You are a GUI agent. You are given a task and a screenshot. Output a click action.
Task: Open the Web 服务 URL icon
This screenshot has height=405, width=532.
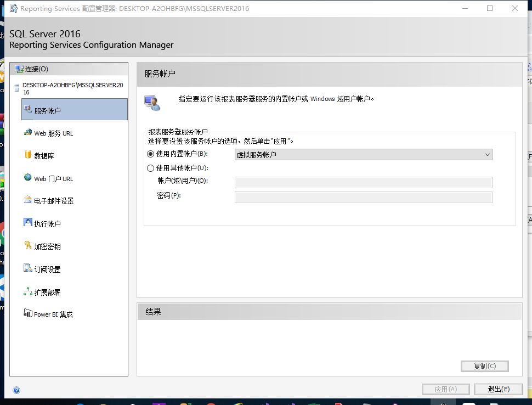coord(28,132)
